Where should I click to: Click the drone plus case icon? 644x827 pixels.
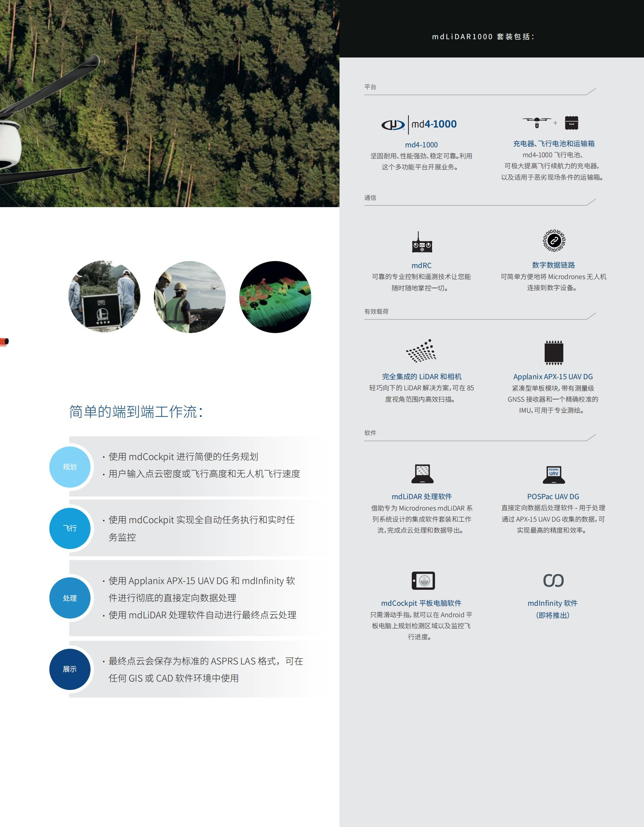[x=550, y=123]
